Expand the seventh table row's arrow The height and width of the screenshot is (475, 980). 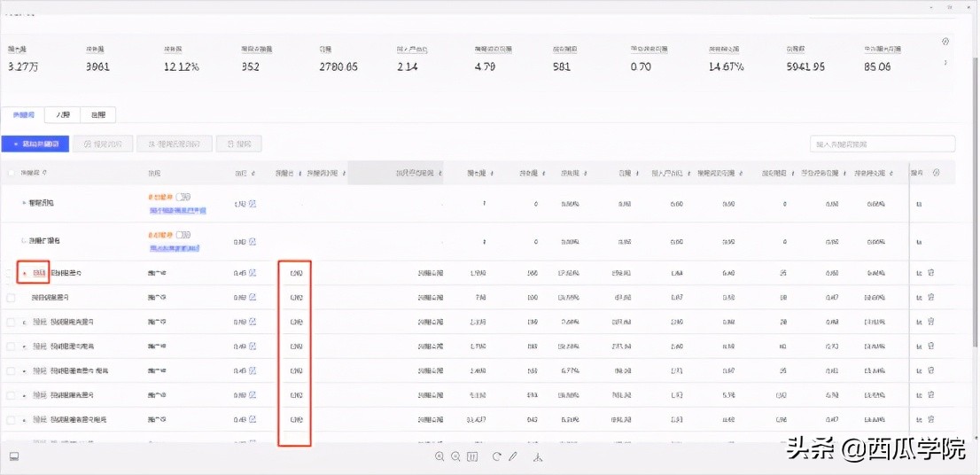[x=25, y=371]
